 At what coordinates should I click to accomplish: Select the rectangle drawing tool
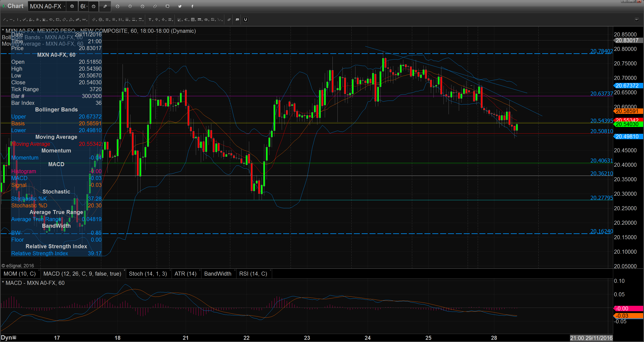tap(58, 20)
